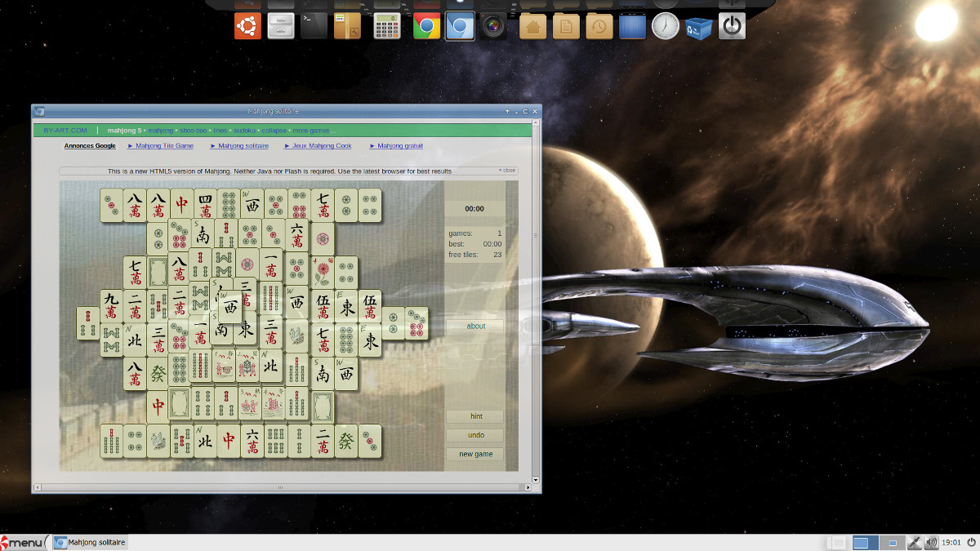Launch the terminal from the dock
The width and height of the screenshot is (980, 551).
[x=314, y=26]
